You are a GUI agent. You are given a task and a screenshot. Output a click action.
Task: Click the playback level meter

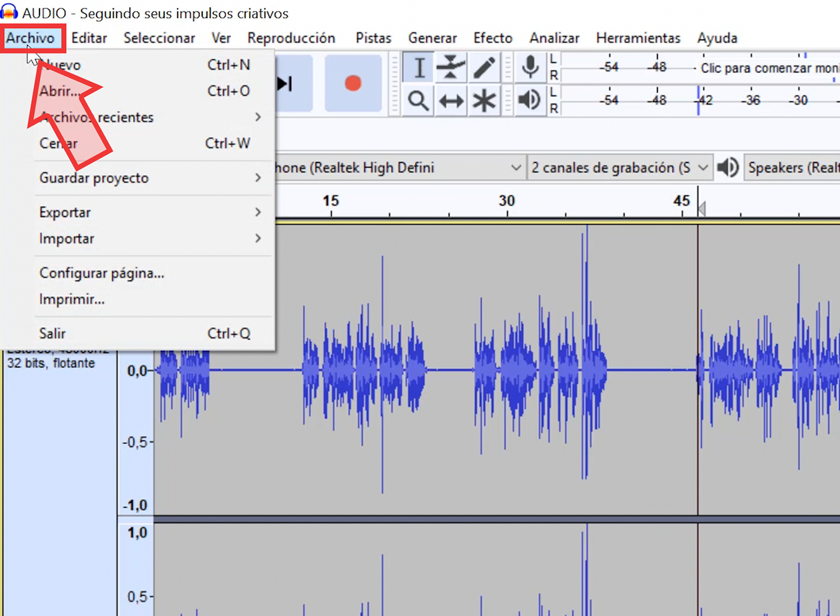point(700,100)
